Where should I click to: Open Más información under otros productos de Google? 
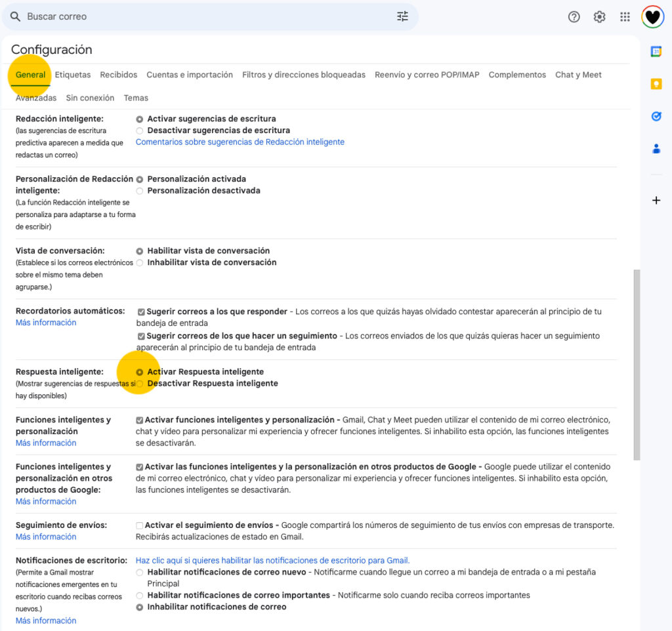tap(46, 501)
